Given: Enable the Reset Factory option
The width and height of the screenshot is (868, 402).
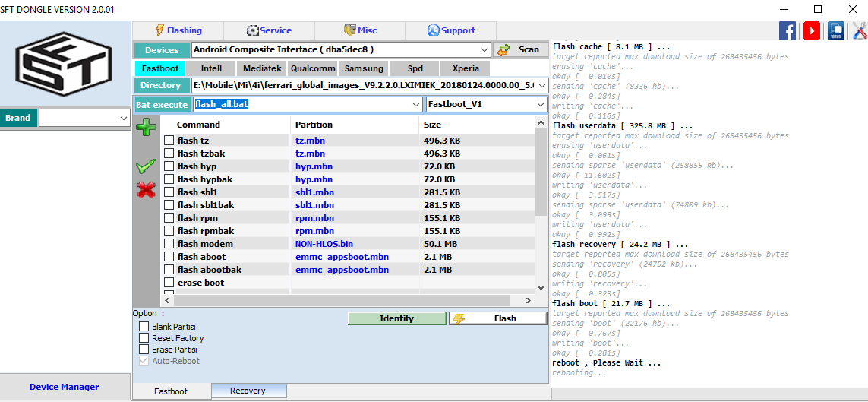Looking at the screenshot, I should tap(144, 337).
